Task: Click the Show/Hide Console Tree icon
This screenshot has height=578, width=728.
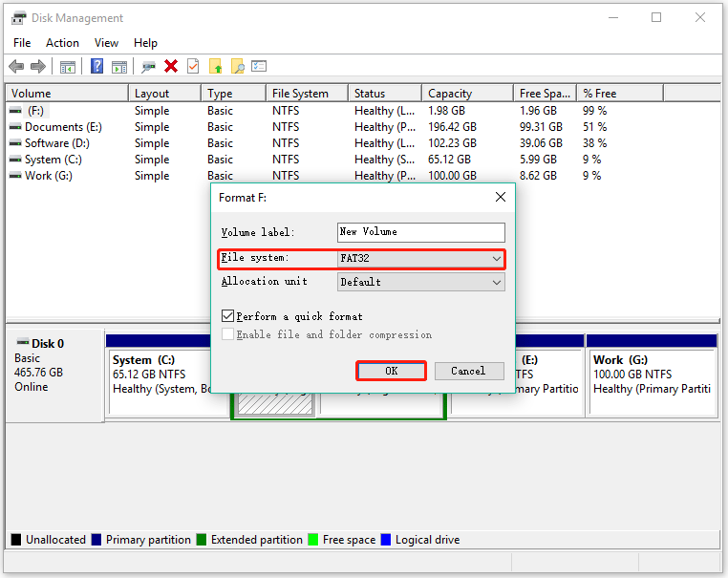Action: pyautogui.click(x=67, y=67)
